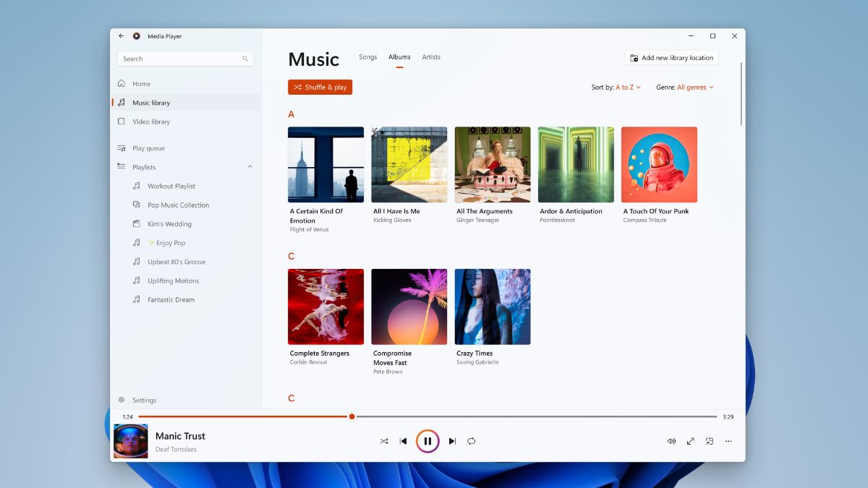Click the playback progress slider
This screenshot has width=868, height=488.
(x=352, y=416)
